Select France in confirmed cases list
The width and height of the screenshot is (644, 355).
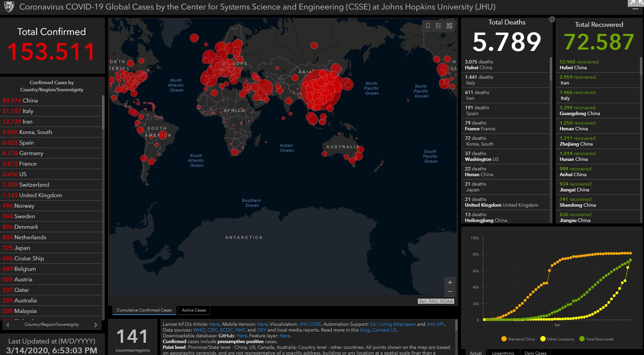[51, 164]
